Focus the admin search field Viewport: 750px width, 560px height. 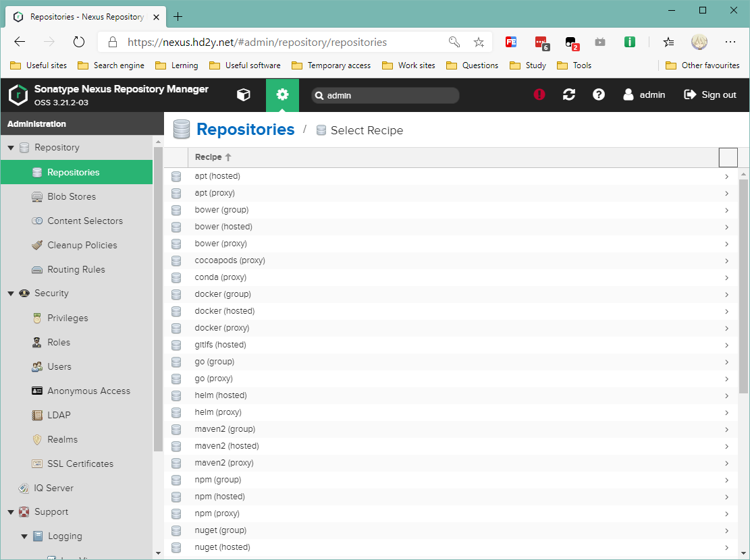click(x=385, y=95)
